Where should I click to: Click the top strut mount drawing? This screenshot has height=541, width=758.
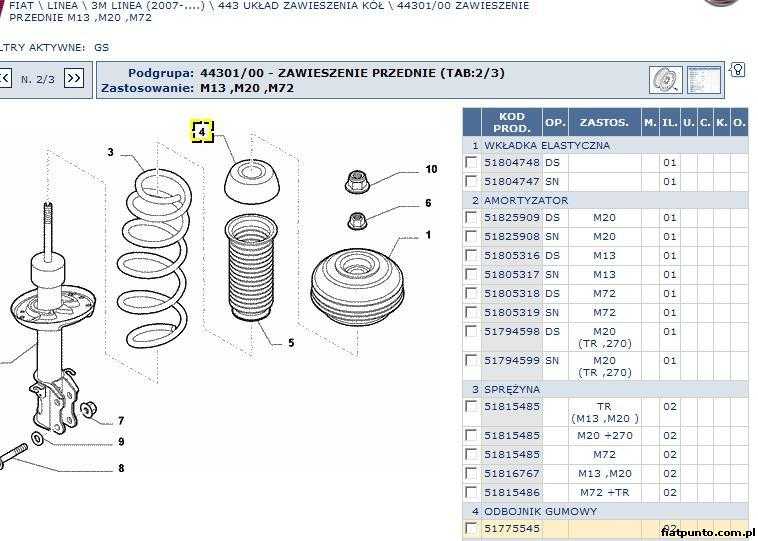[358, 289]
